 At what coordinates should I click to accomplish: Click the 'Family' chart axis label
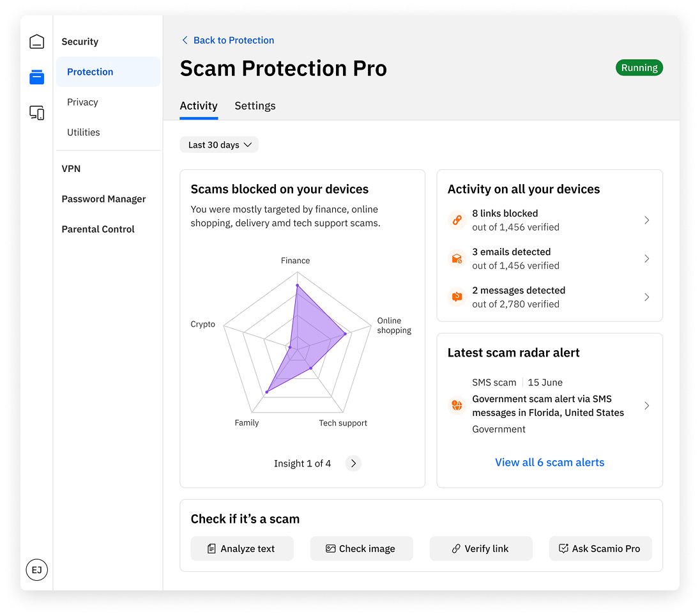(247, 422)
